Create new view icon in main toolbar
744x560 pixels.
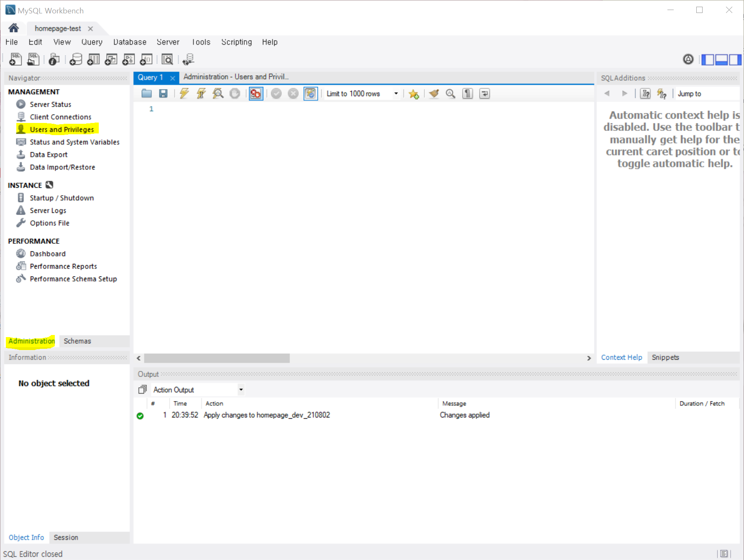tap(111, 59)
